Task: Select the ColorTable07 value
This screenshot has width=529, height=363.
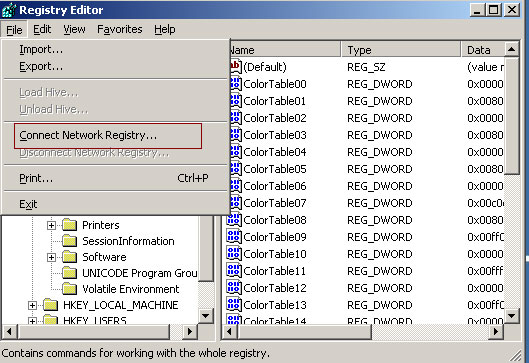Action: coord(275,203)
